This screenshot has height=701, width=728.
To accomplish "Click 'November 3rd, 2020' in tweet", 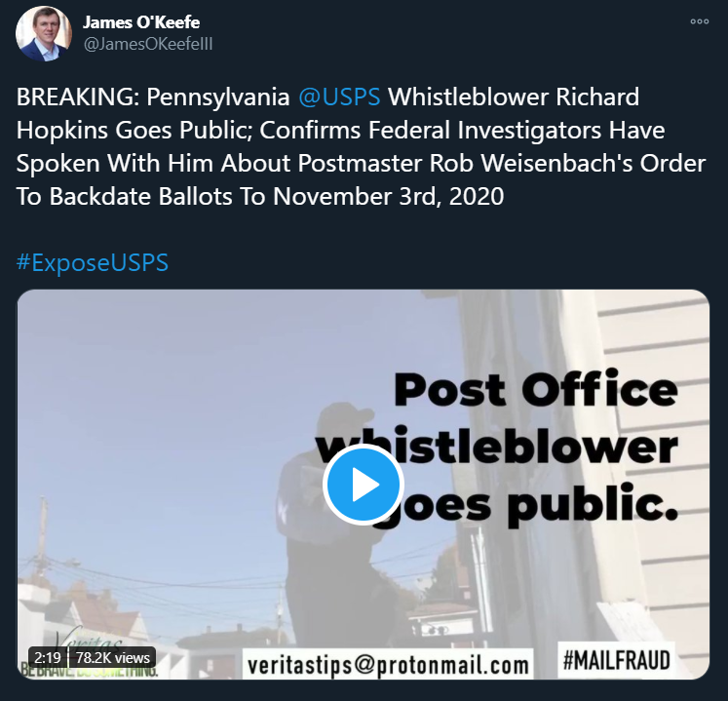I will click(x=388, y=197).
